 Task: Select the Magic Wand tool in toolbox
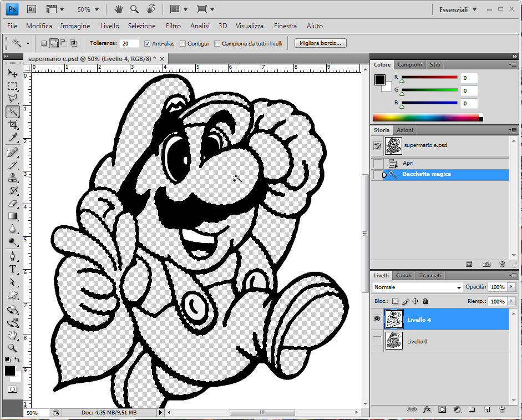13,112
